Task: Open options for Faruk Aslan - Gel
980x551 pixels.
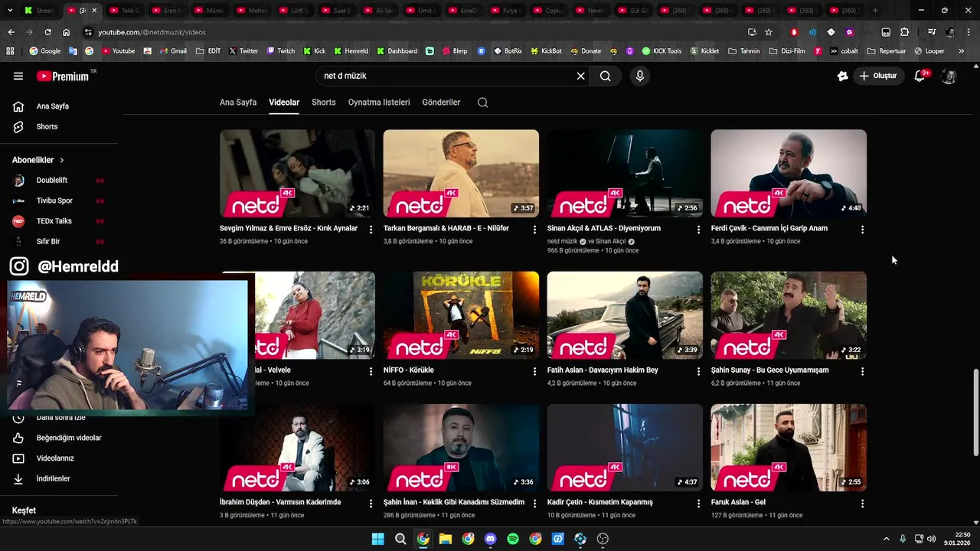Action: click(x=862, y=504)
